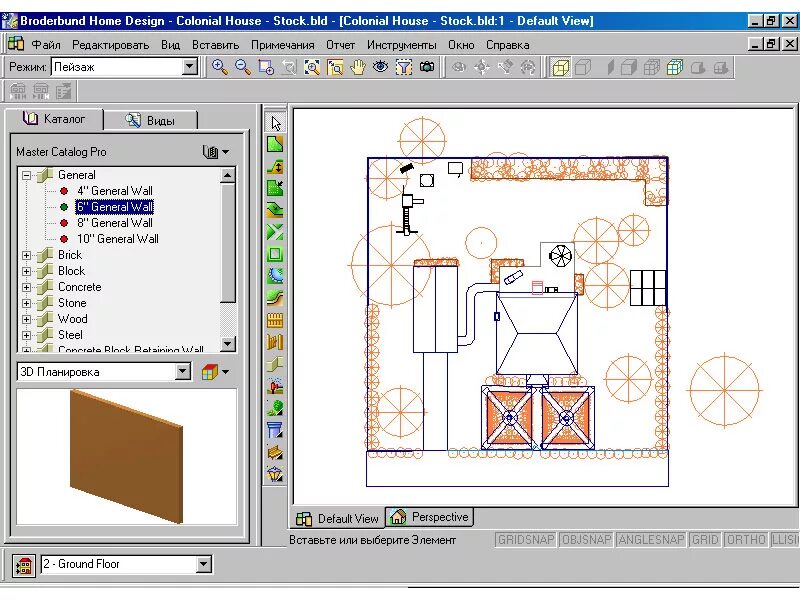Image resolution: width=800 pixels, height=600 pixels.
Task: Open the Режим mode dropdown
Action: [x=189, y=66]
